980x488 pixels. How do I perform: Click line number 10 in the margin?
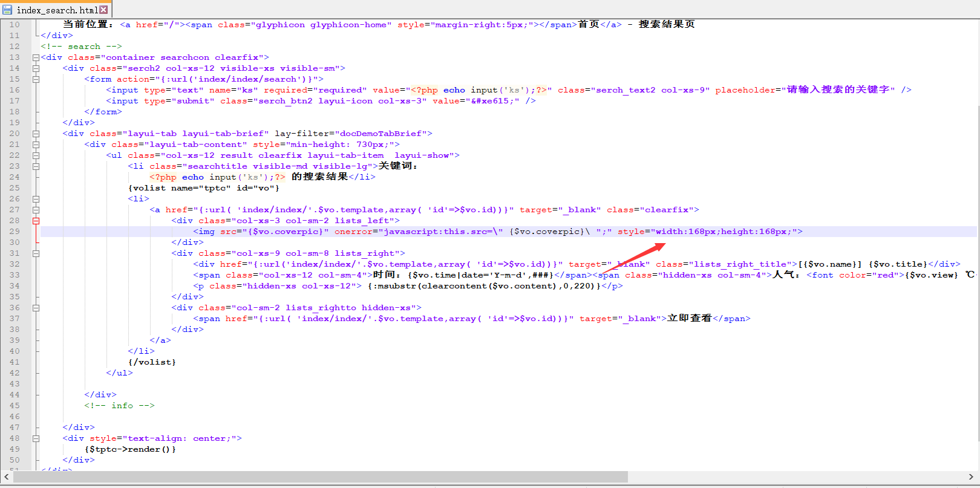[15, 25]
